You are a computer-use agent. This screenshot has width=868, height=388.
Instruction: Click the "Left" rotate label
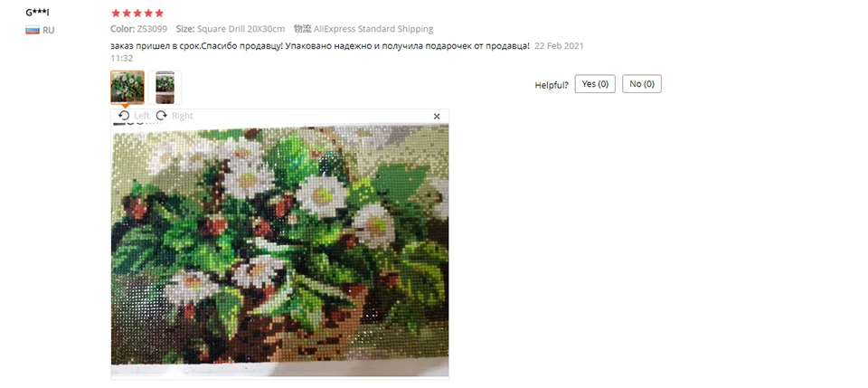click(x=142, y=116)
